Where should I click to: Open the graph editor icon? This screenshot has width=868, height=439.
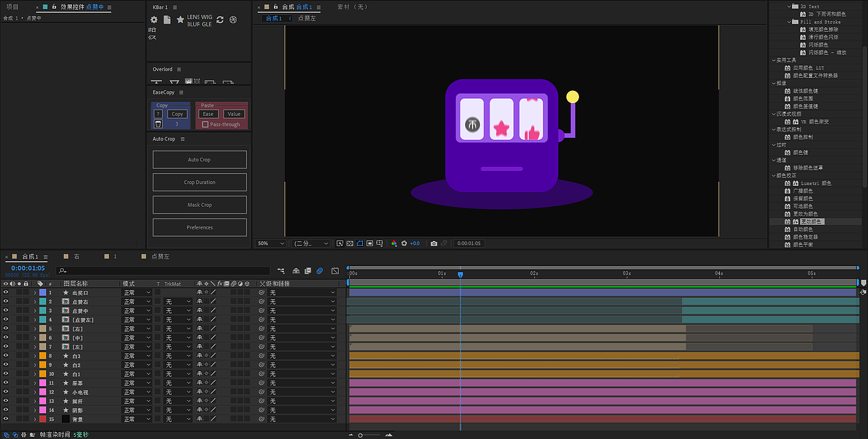(x=335, y=271)
